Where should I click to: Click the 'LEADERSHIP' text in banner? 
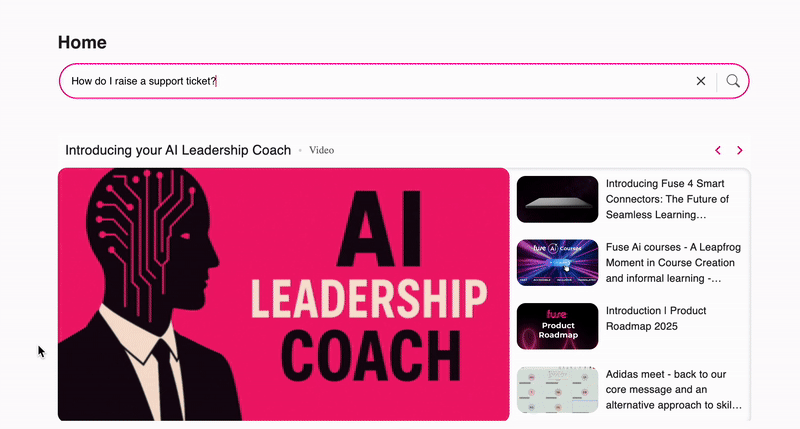369,300
